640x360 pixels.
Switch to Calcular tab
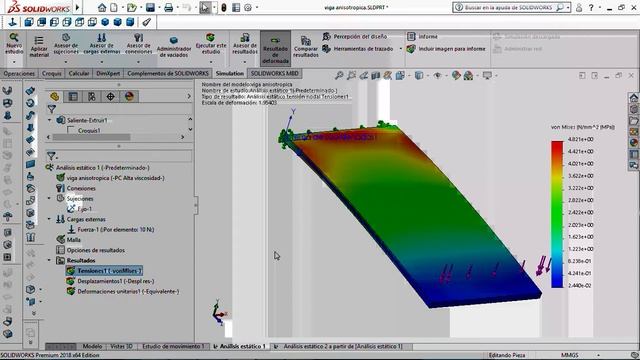[79, 73]
